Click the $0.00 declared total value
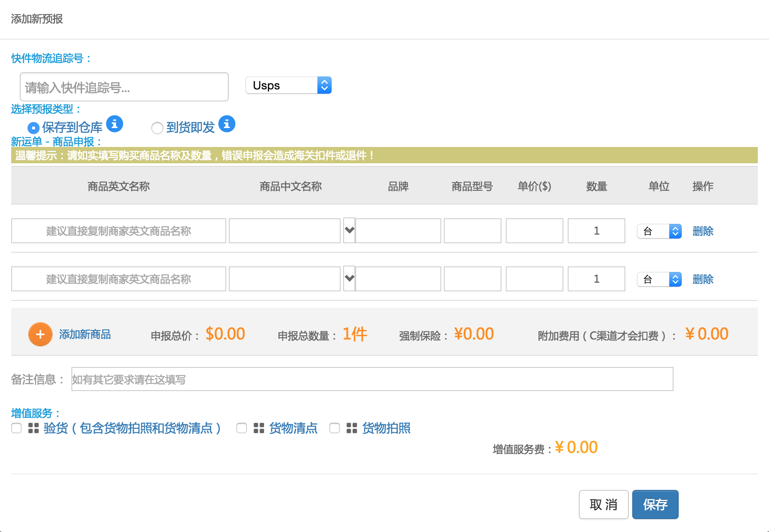The height and width of the screenshot is (532, 769). point(225,334)
